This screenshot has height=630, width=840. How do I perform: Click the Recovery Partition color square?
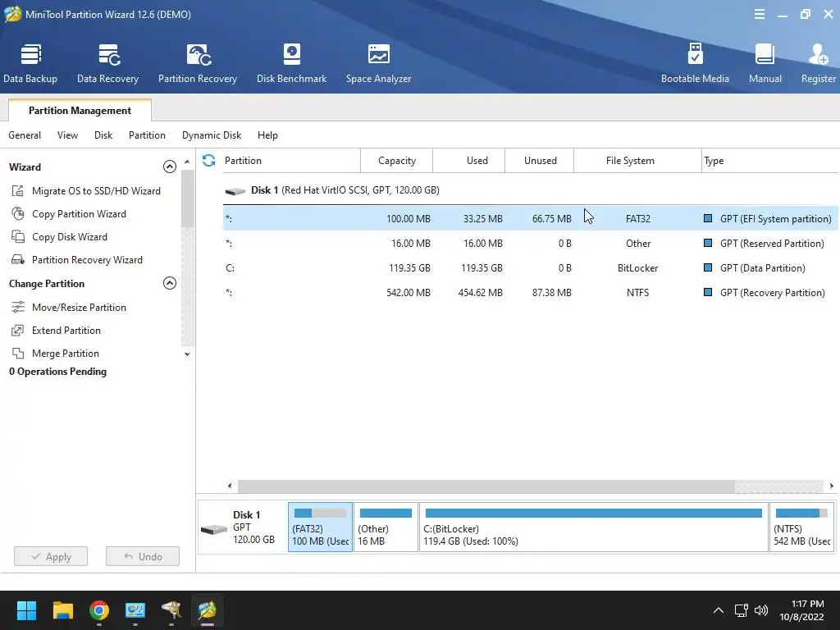pos(708,293)
